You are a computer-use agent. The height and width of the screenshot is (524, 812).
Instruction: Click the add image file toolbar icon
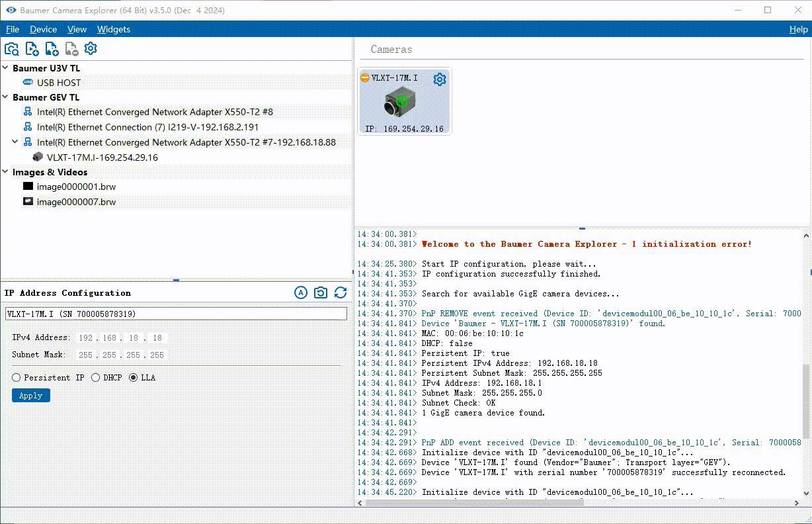coord(52,49)
